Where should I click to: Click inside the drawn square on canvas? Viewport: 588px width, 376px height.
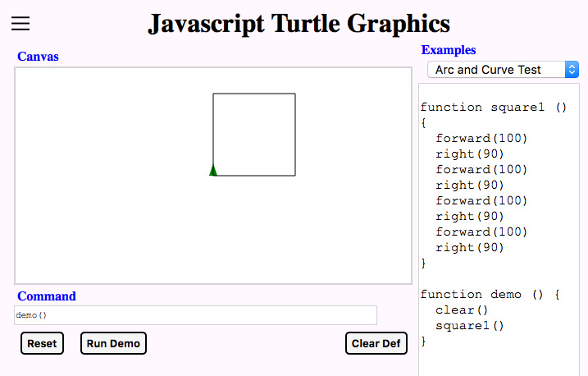tap(254, 135)
